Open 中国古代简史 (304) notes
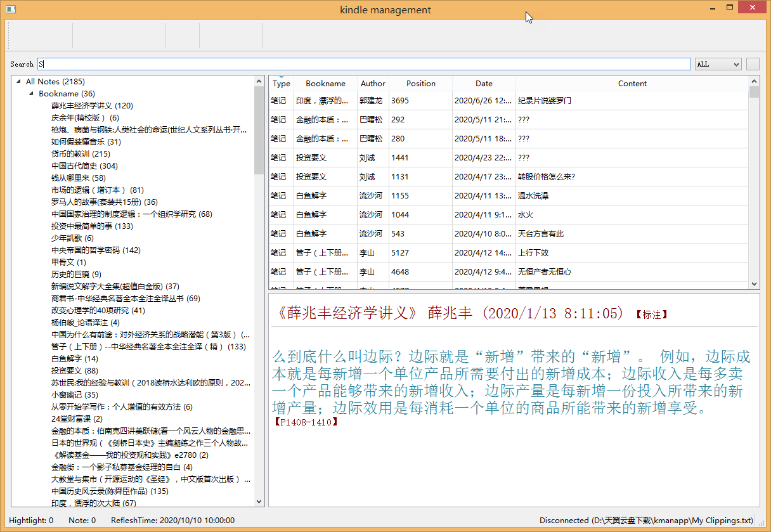Viewport: 771px width, 532px height. pyautogui.click(x=84, y=166)
